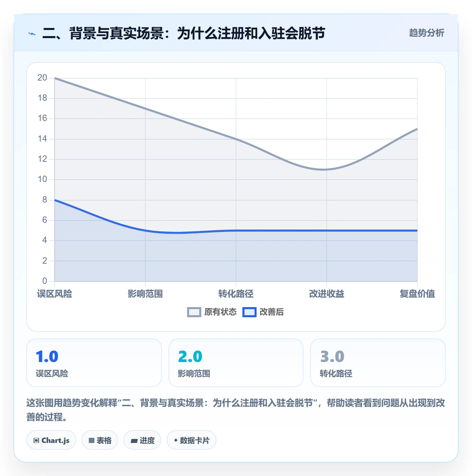Click the 误区风险 x-axis label
The width and height of the screenshot is (472, 476).
tap(55, 294)
